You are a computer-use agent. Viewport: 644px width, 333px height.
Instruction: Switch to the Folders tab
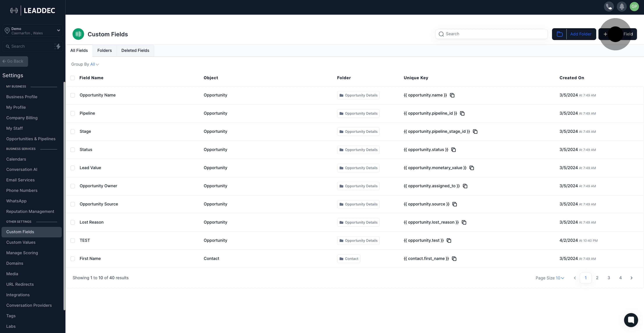[104, 51]
